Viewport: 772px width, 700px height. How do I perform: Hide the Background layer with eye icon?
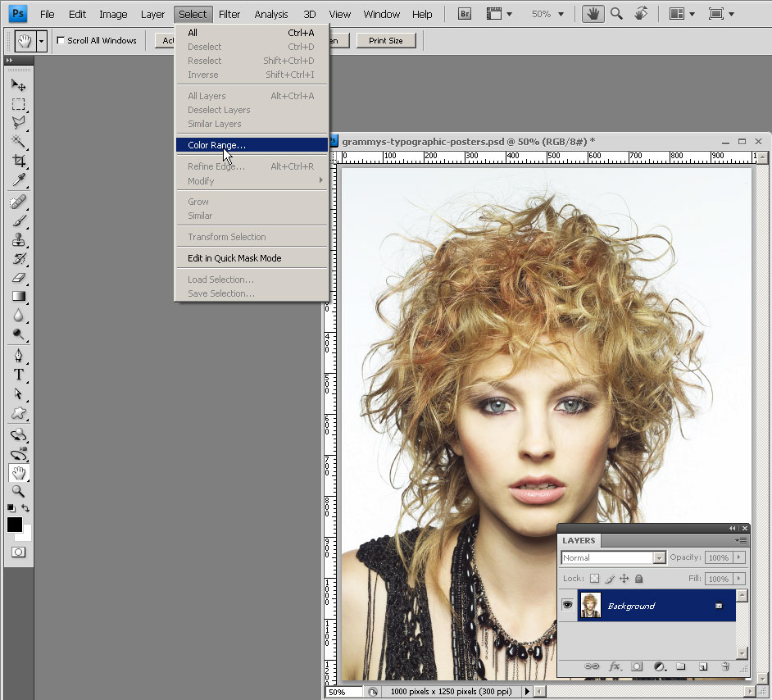pos(567,605)
